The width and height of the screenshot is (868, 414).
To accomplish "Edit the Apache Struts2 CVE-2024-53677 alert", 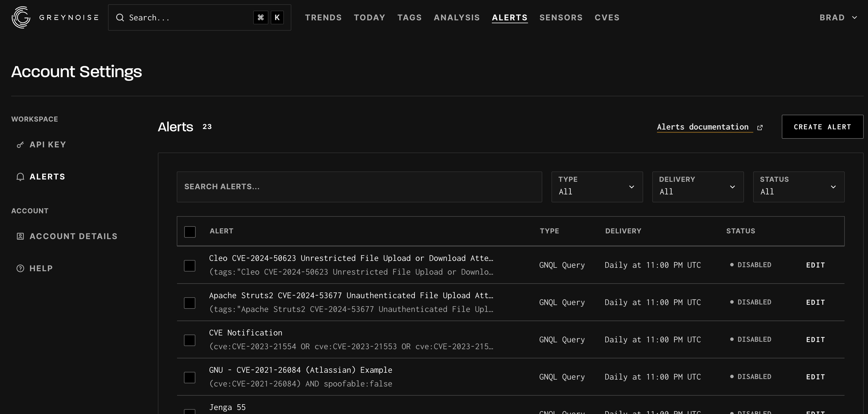I will pos(815,302).
